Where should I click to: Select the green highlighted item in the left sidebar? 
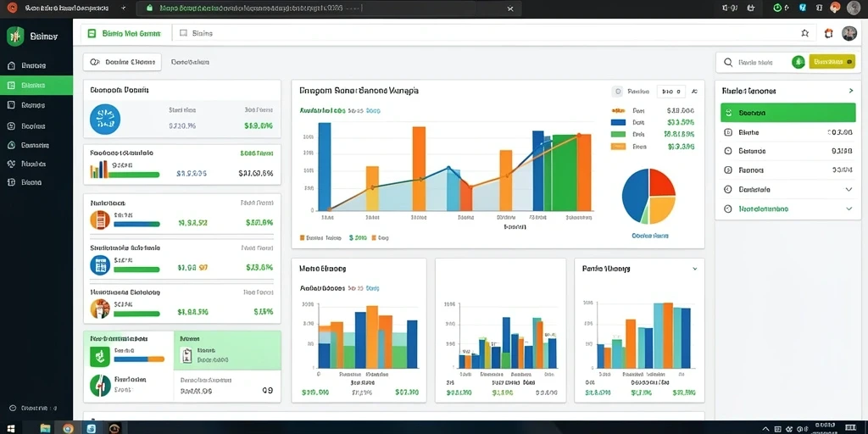[x=36, y=86]
